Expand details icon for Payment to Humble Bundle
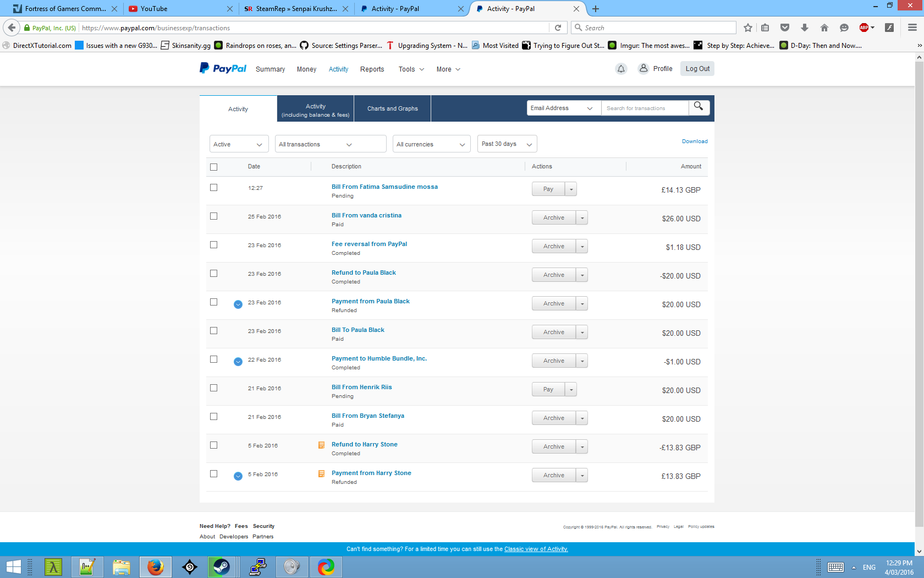The image size is (924, 578). 238,362
